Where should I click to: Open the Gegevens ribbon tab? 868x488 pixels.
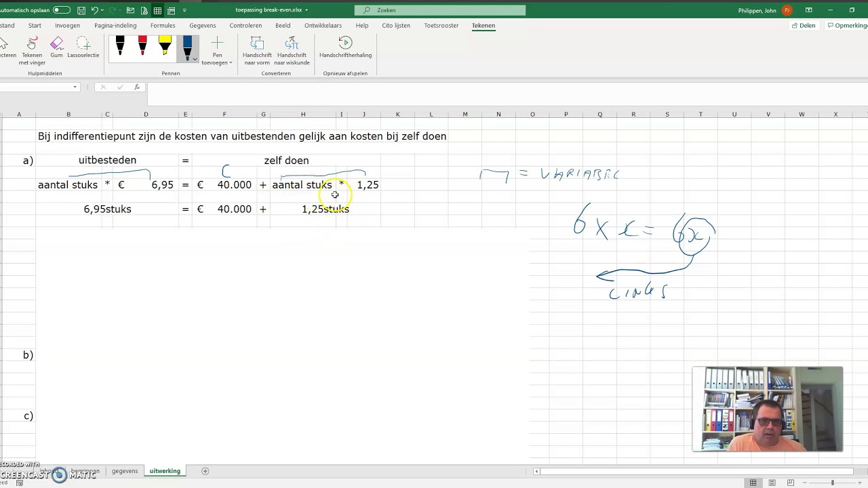coord(203,26)
